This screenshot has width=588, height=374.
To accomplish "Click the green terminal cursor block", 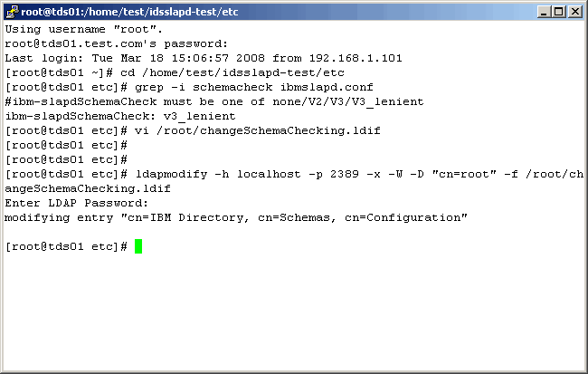I will click(138, 247).
